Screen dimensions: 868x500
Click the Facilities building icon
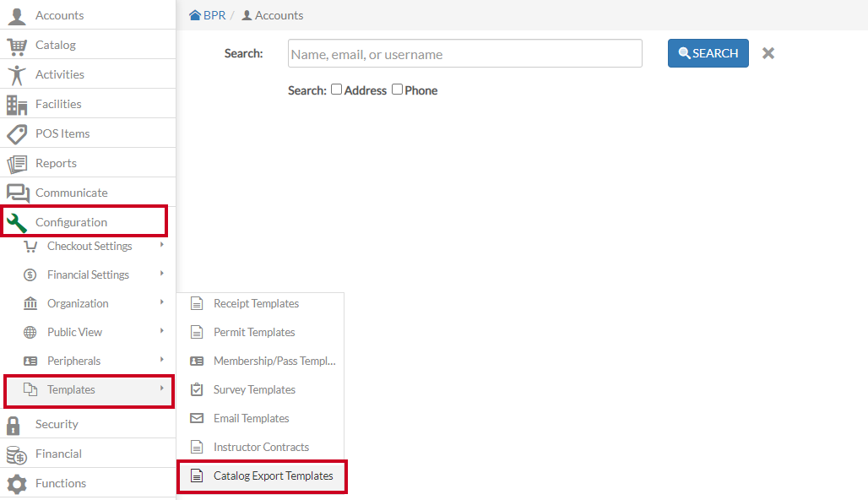tap(17, 105)
